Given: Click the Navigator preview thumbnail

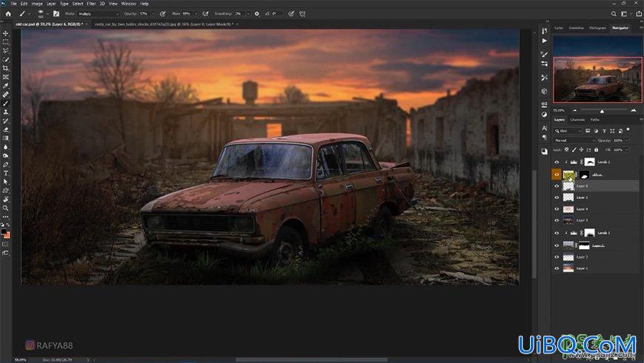Looking at the screenshot, I should 597,69.
